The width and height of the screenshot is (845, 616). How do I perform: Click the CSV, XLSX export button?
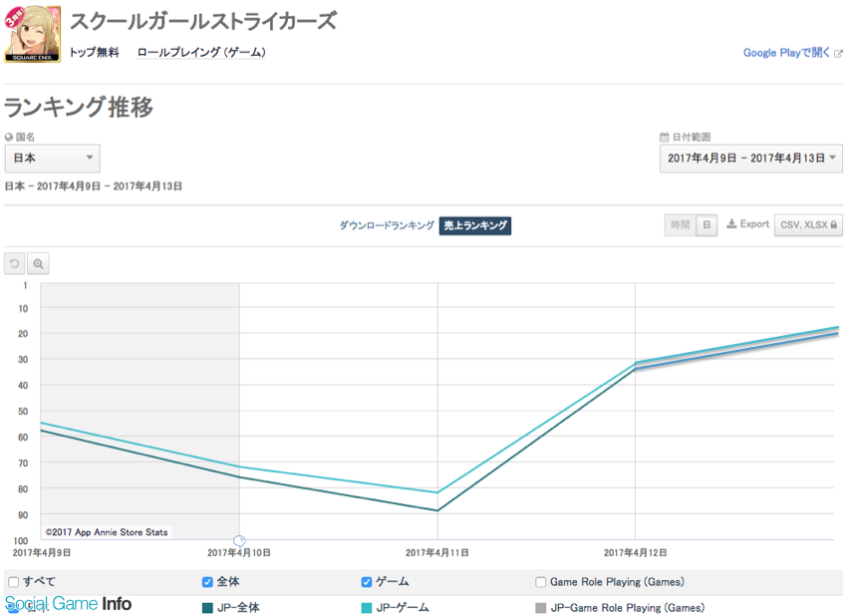[808, 224]
